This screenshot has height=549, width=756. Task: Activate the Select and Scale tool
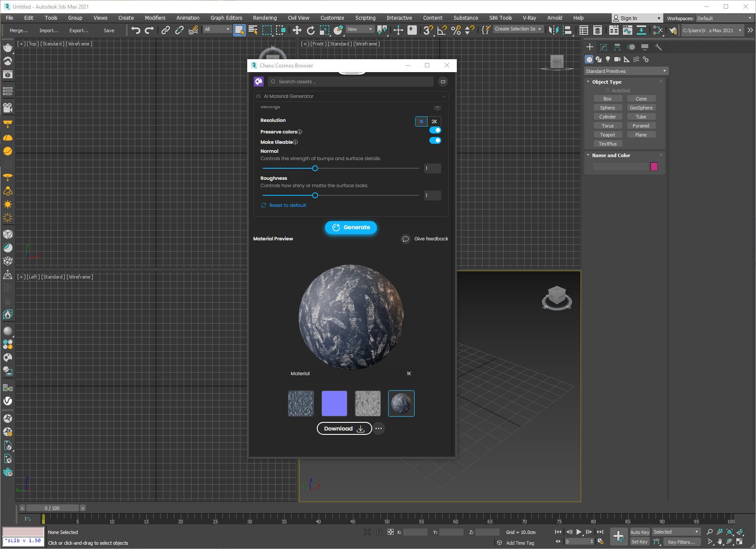pos(325,30)
